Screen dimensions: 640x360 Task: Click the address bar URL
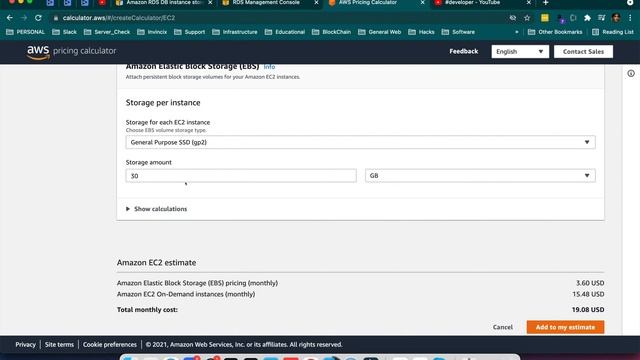pyautogui.click(x=119, y=18)
